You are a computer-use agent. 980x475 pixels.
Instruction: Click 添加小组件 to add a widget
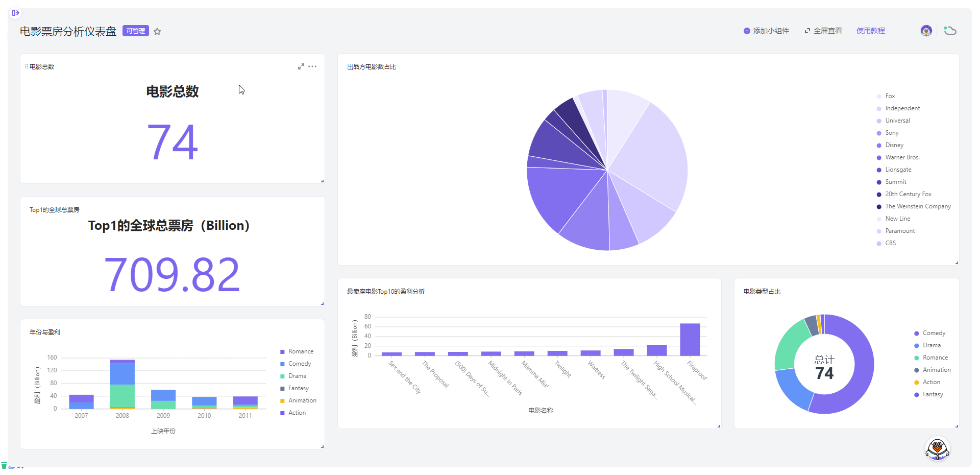tap(766, 31)
